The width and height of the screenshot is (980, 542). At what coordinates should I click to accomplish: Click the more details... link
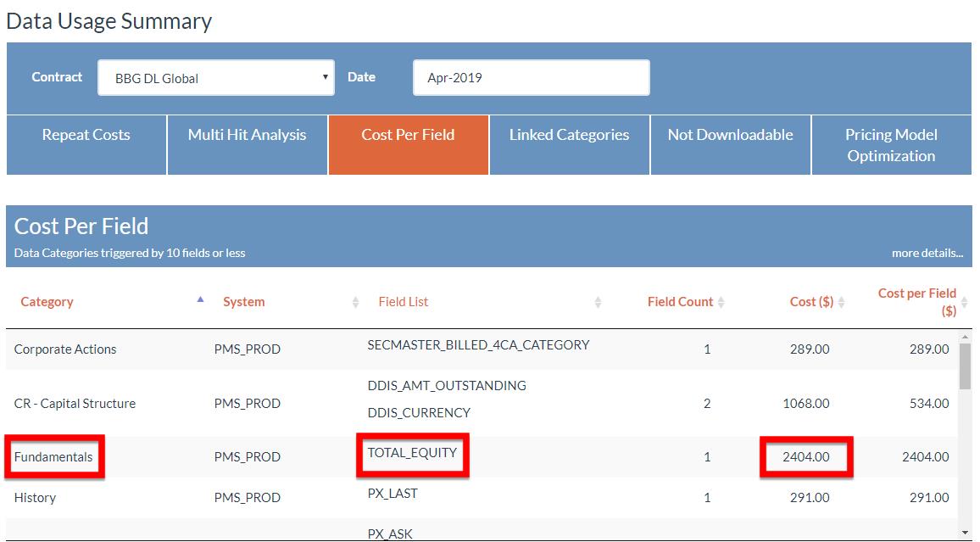(927, 253)
